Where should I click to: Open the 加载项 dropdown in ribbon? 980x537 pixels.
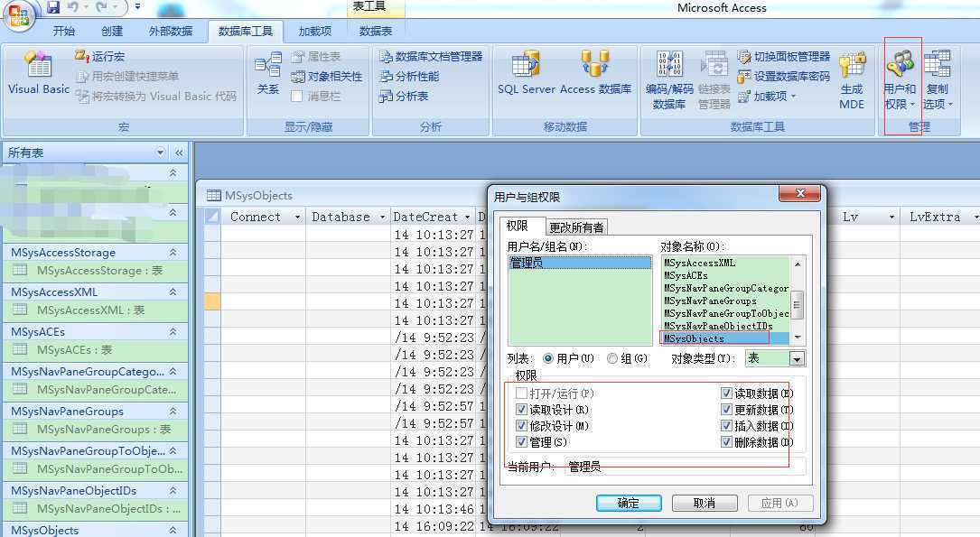point(767,97)
